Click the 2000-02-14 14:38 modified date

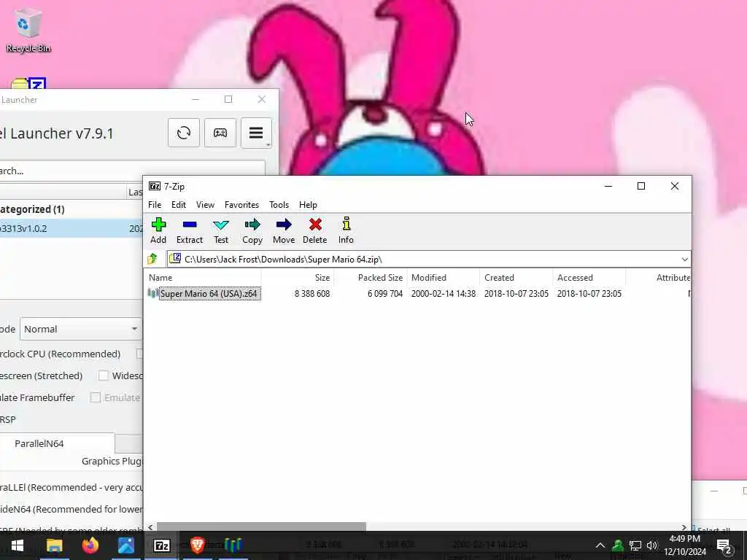click(x=444, y=294)
